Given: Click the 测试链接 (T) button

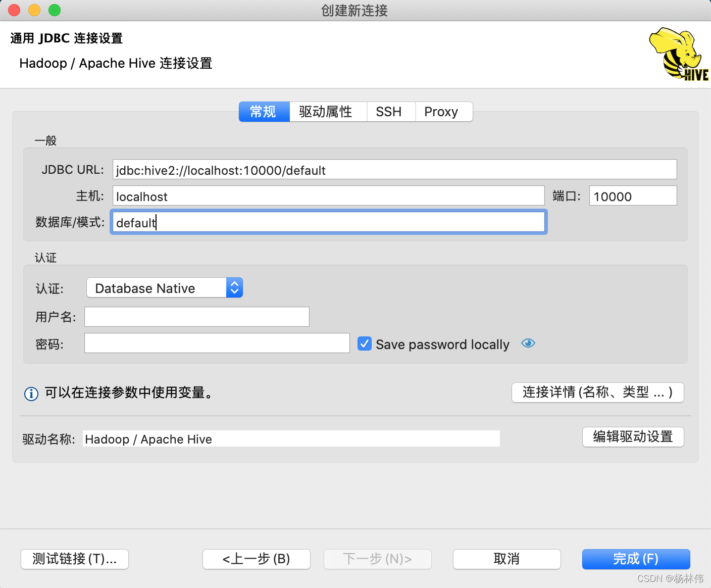Looking at the screenshot, I should pyautogui.click(x=74, y=559).
